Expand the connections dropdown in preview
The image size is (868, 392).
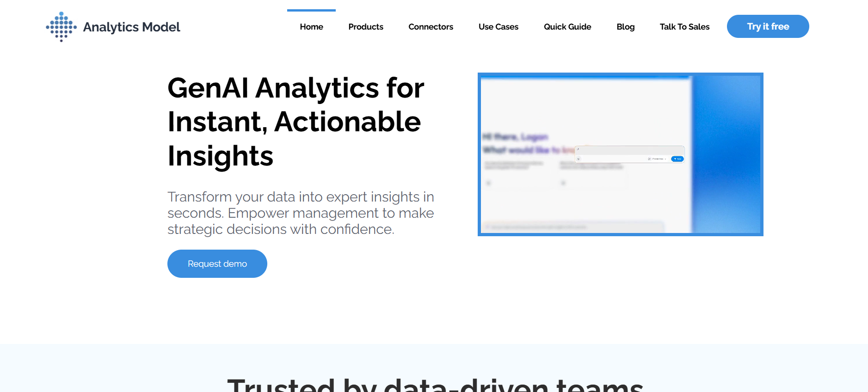657,159
